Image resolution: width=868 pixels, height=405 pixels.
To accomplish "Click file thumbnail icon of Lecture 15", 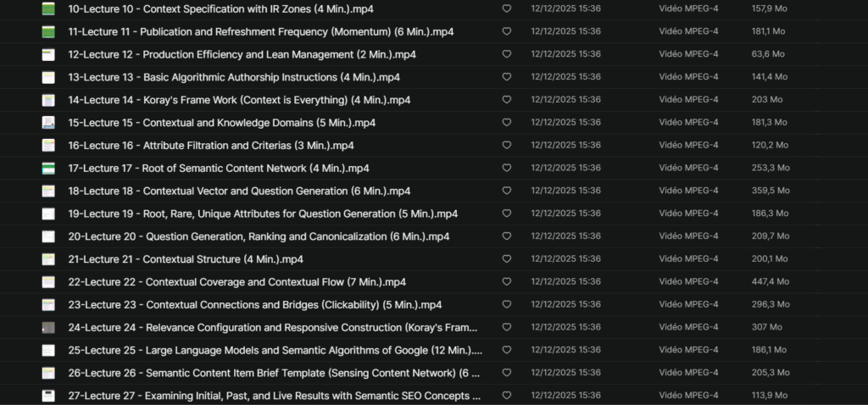I will [x=48, y=123].
